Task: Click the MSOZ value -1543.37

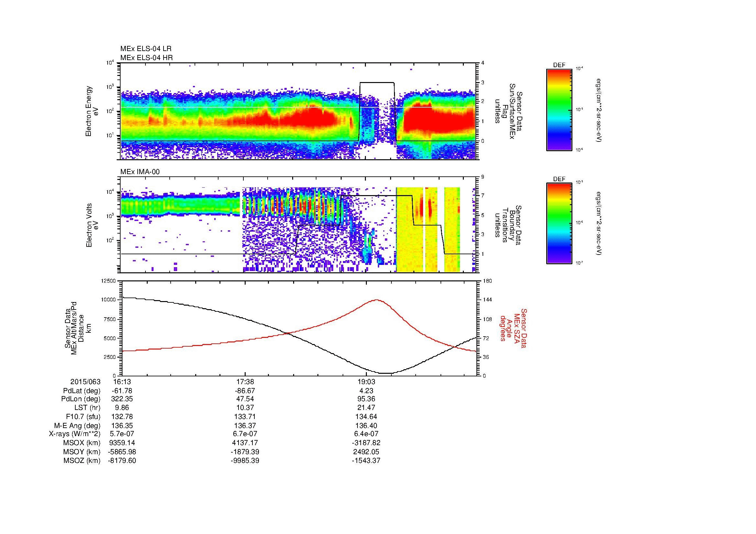Action: pos(366,461)
